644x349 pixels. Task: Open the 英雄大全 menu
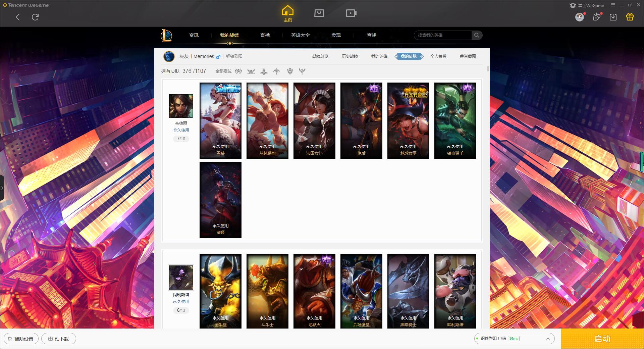[x=301, y=35]
